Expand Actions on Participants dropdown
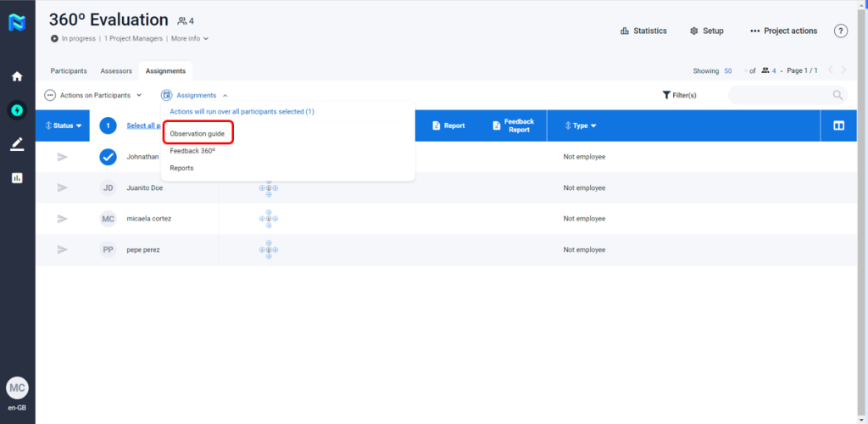The width and height of the screenshot is (868, 424). [x=93, y=95]
